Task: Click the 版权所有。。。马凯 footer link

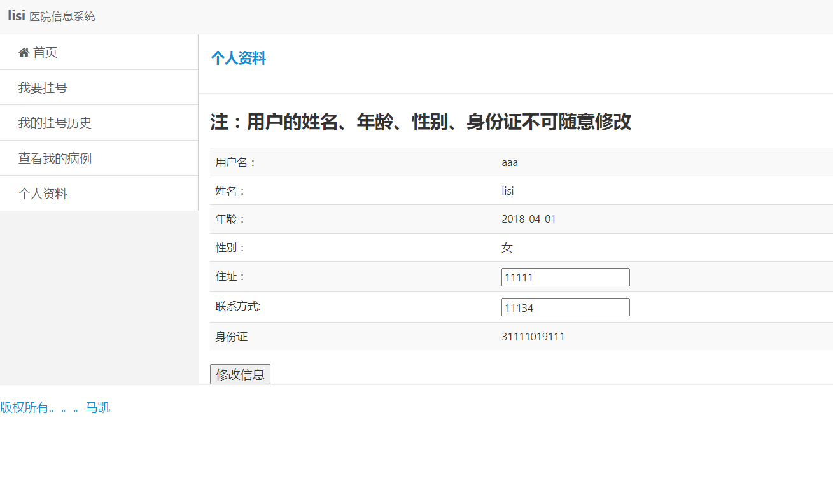Action: (x=55, y=407)
